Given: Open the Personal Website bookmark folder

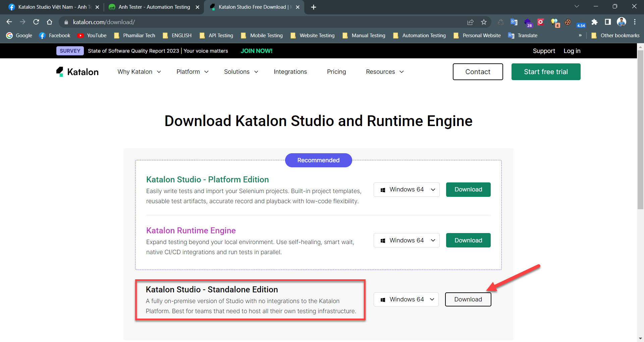Looking at the screenshot, I should pos(477,36).
